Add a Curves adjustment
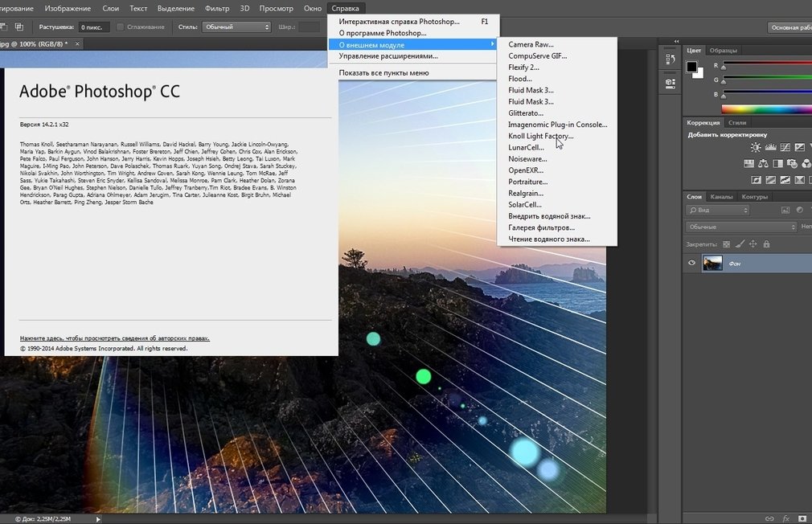 tap(785, 148)
